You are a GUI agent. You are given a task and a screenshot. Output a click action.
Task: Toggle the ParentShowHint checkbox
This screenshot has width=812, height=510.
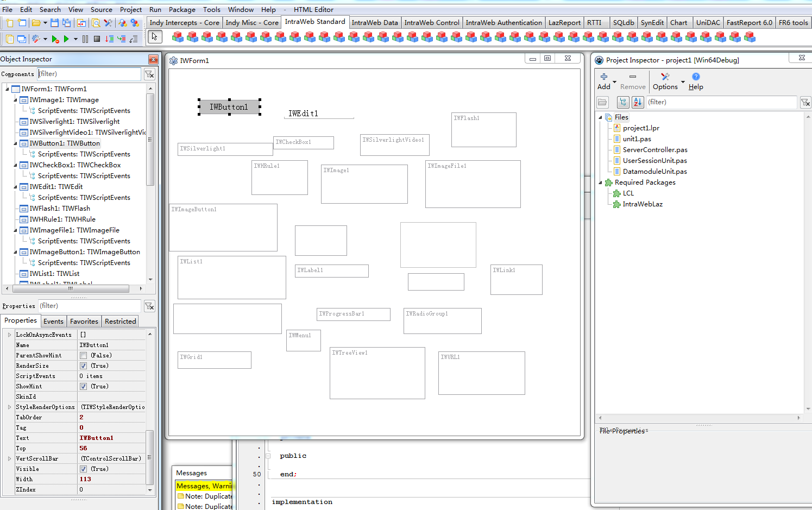click(x=83, y=355)
